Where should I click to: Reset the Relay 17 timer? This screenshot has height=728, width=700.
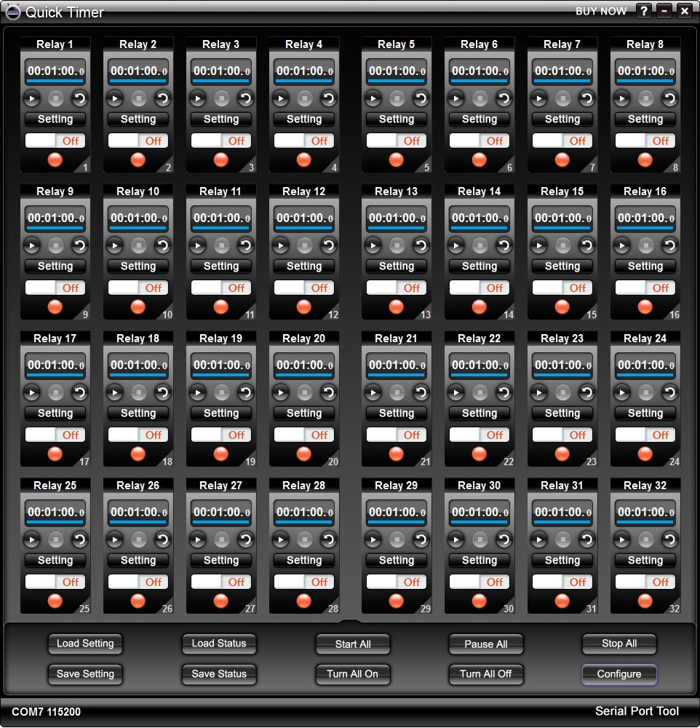click(80, 393)
